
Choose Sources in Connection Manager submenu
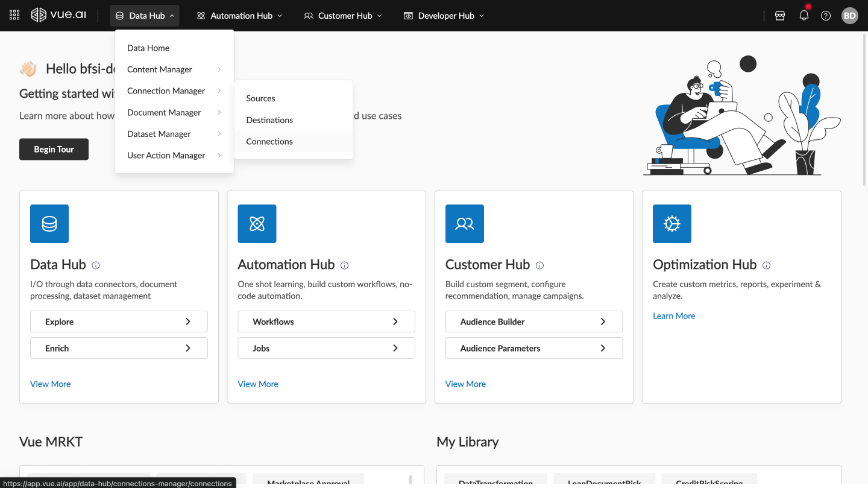(x=260, y=98)
